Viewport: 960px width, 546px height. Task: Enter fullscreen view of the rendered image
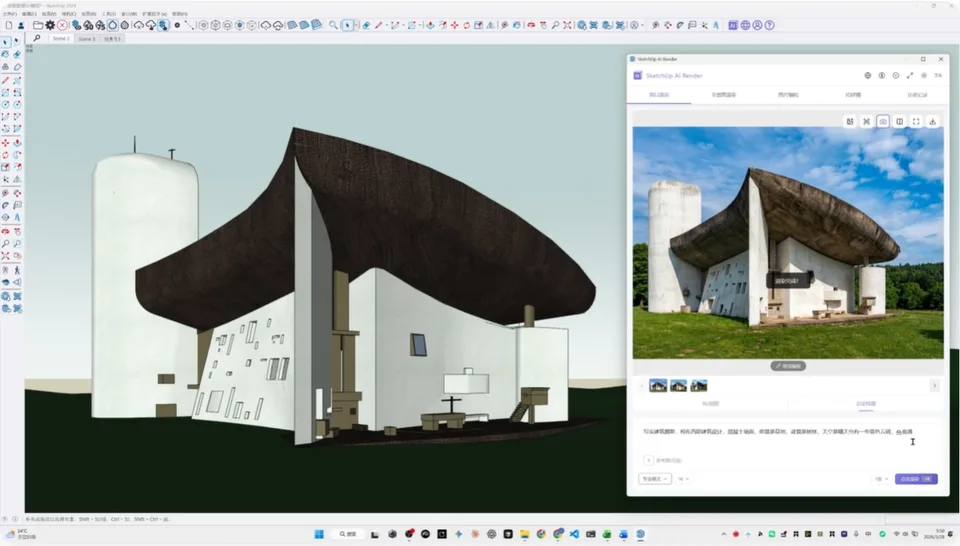(916, 121)
